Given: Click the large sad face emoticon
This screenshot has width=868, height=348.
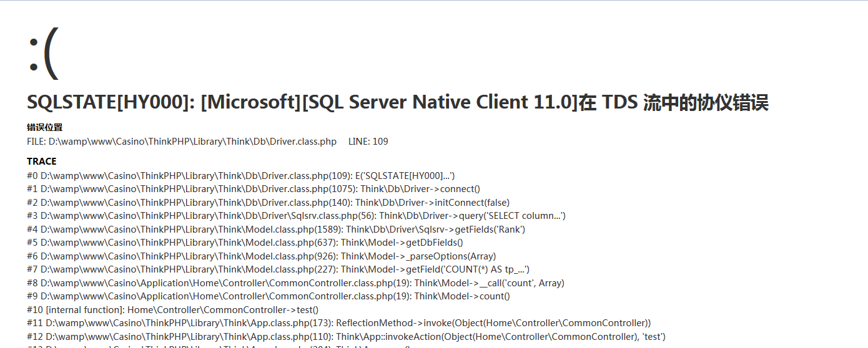Looking at the screenshot, I should pyautogui.click(x=43, y=53).
